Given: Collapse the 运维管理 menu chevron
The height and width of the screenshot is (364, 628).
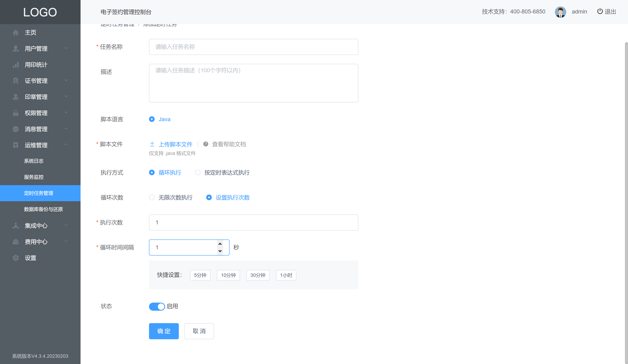Looking at the screenshot, I should click(66, 145).
